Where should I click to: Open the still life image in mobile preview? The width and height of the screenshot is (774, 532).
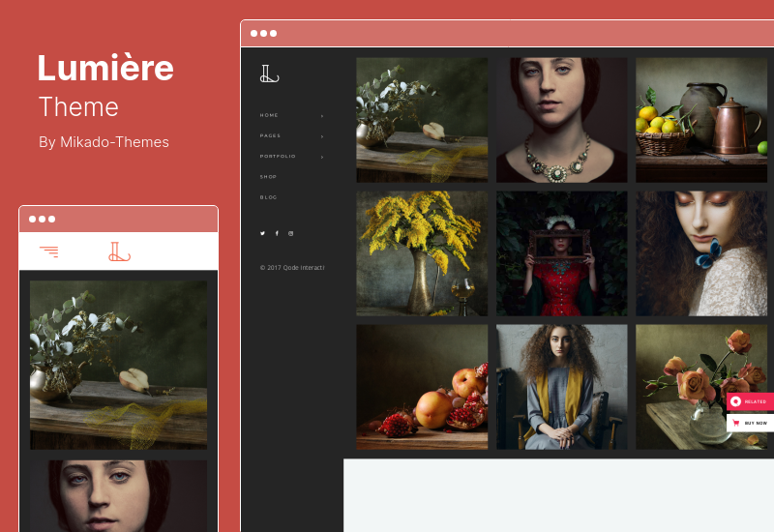(118, 366)
